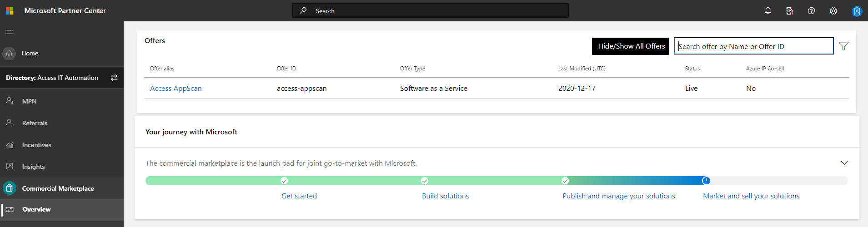This screenshot has height=227, width=868.
Task: Click the 2020-12-17 date cell
Action: tap(577, 89)
